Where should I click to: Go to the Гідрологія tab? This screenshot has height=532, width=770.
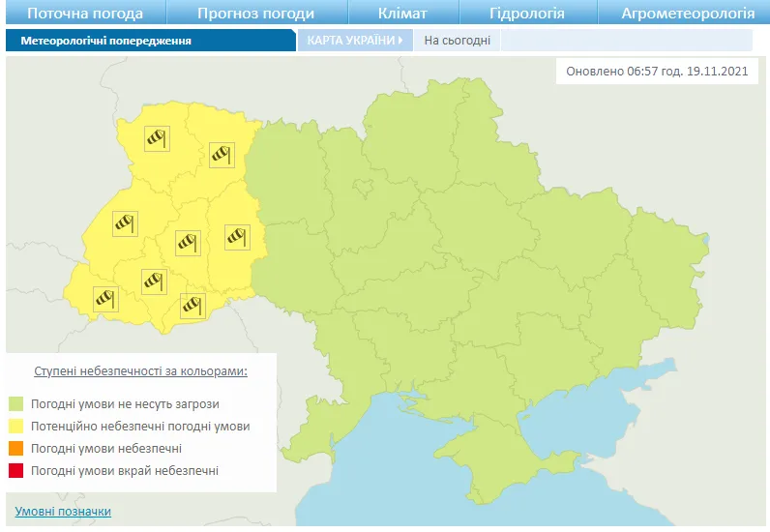point(527,14)
